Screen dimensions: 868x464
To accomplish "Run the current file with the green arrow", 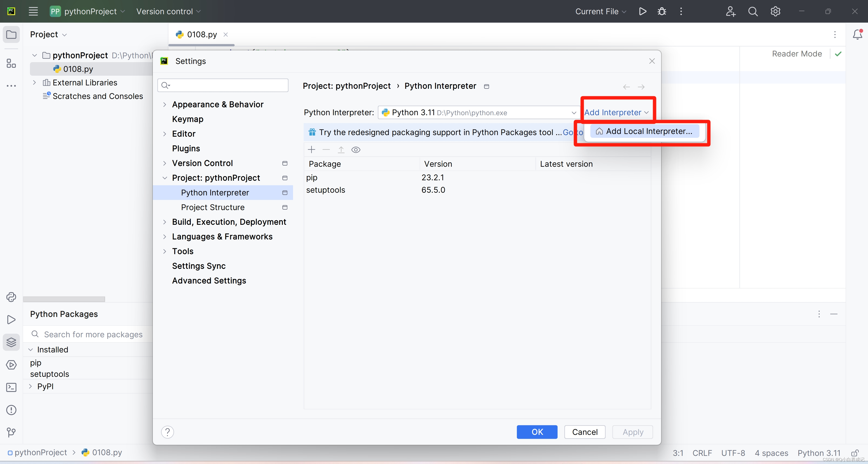I will (642, 11).
